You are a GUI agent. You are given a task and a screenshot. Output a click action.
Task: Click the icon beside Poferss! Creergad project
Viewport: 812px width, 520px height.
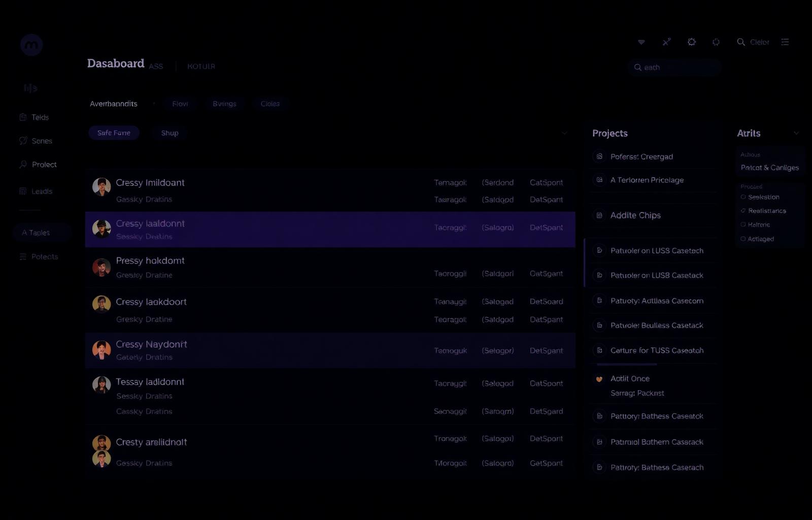(x=599, y=156)
